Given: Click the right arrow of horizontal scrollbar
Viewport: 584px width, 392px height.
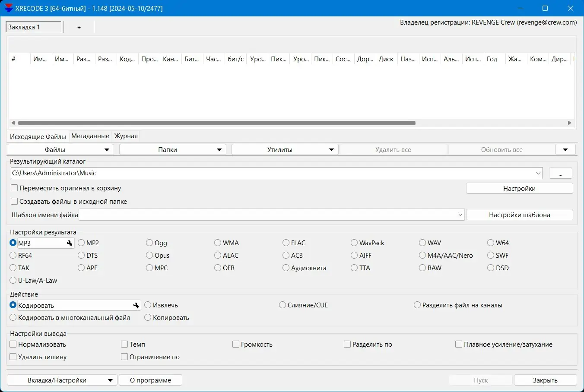Looking at the screenshot, I should (x=569, y=123).
